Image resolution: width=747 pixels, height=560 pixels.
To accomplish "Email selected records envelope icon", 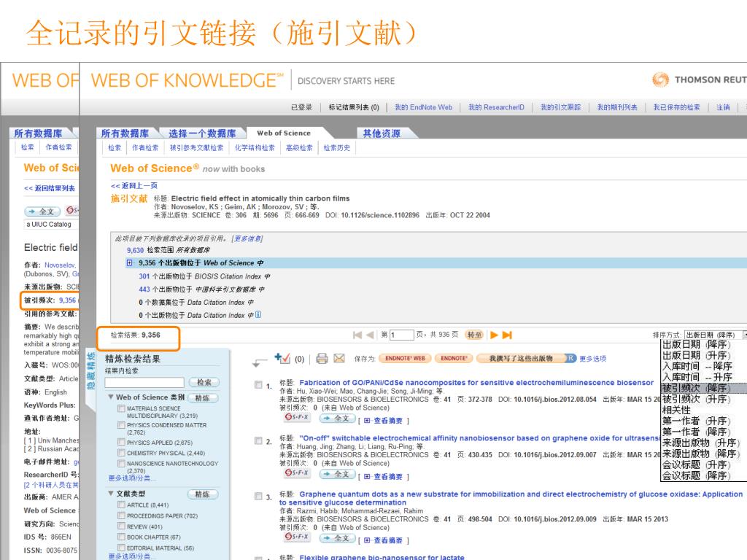I will [339, 358].
